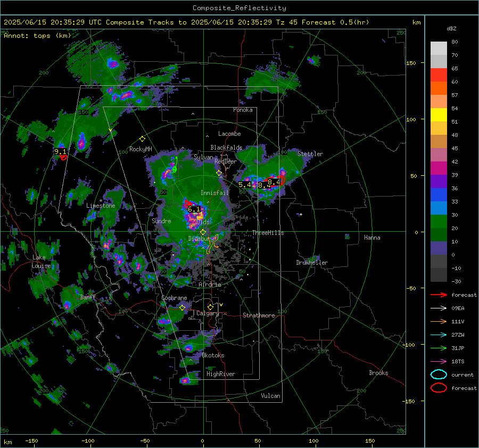This screenshot has height=448, width=479.
Task: Click the 5.4 storm top label
Action: pos(244,185)
